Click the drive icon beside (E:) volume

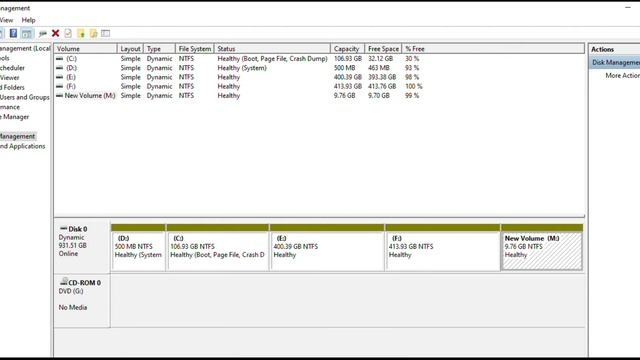coord(60,77)
